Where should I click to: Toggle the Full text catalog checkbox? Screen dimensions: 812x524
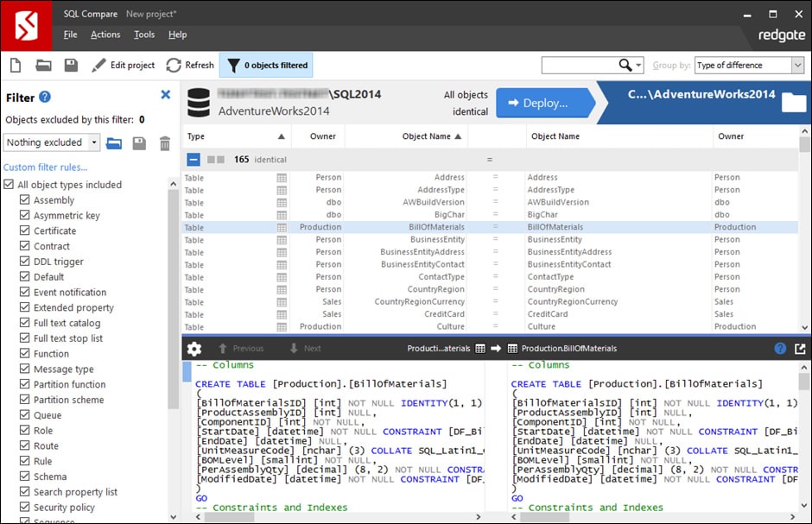24,322
